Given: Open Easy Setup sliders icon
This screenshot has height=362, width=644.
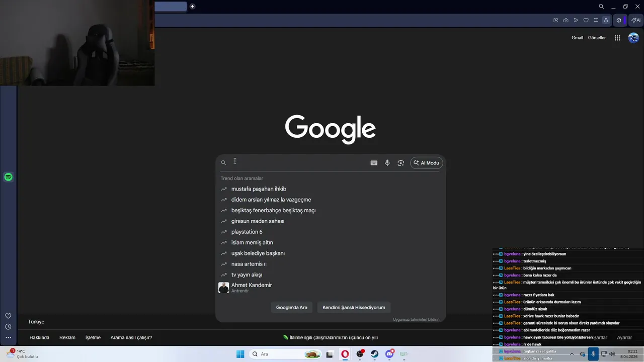Looking at the screenshot, I should pyautogui.click(x=596, y=20).
